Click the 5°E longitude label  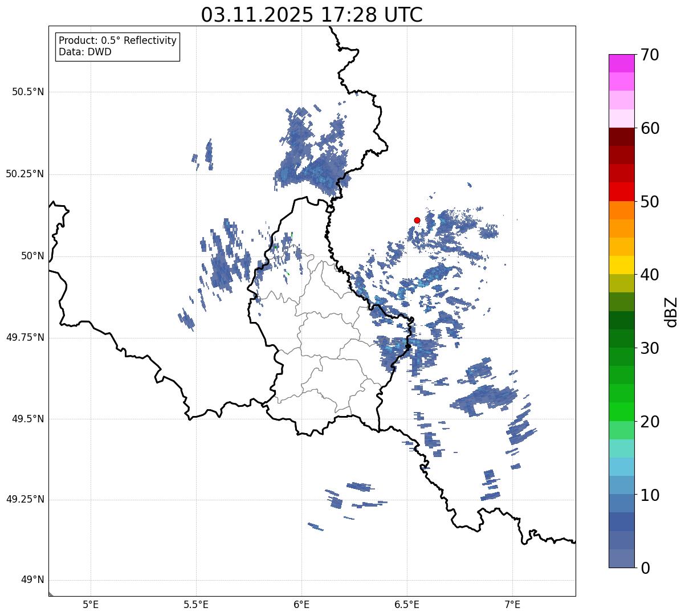91,605
